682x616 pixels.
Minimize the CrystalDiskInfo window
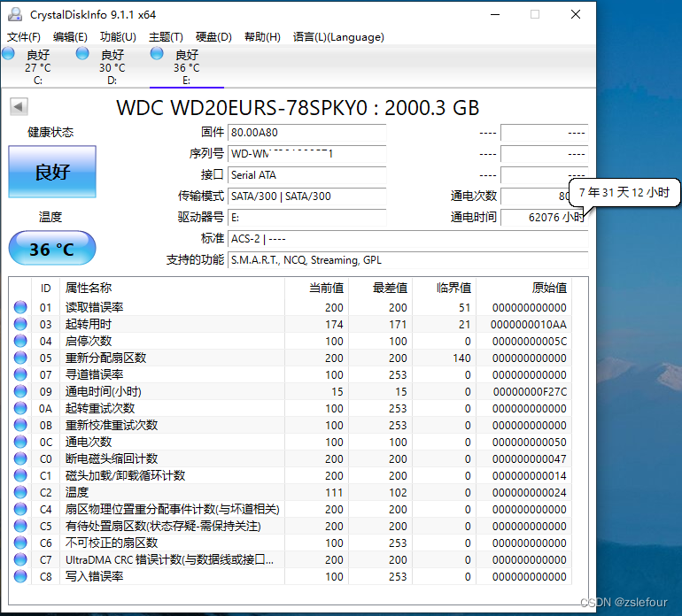point(495,14)
